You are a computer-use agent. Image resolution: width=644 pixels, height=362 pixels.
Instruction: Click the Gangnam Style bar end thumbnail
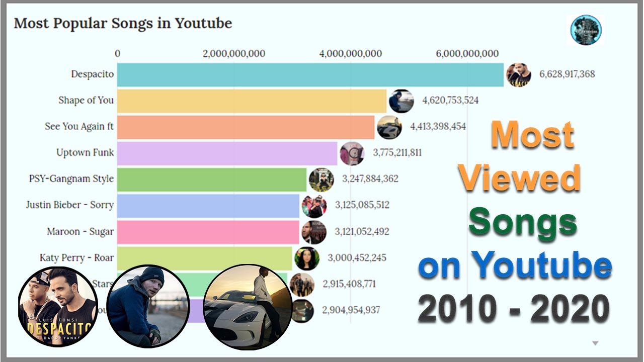coord(321,179)
